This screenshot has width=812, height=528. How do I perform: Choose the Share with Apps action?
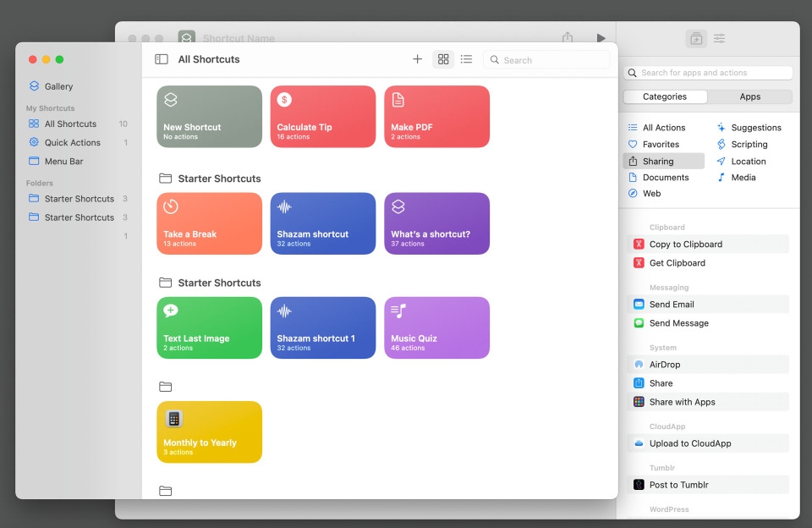[708, 402]
